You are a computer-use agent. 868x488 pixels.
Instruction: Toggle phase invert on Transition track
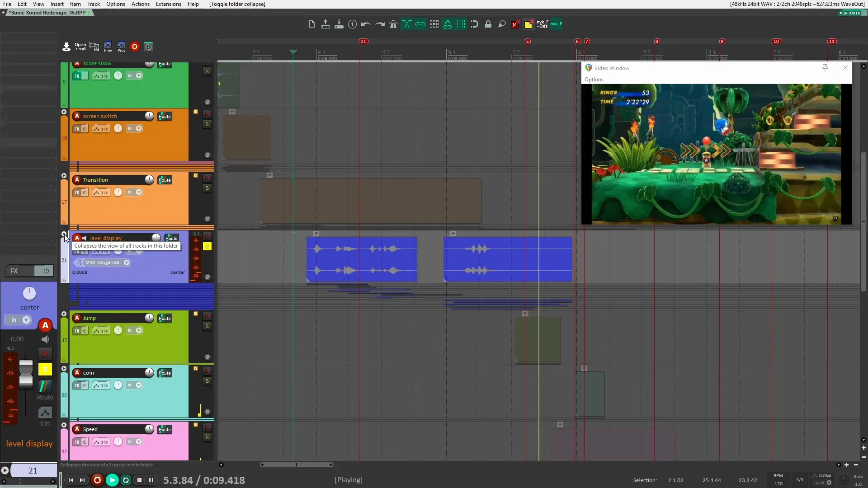[208, 219]
